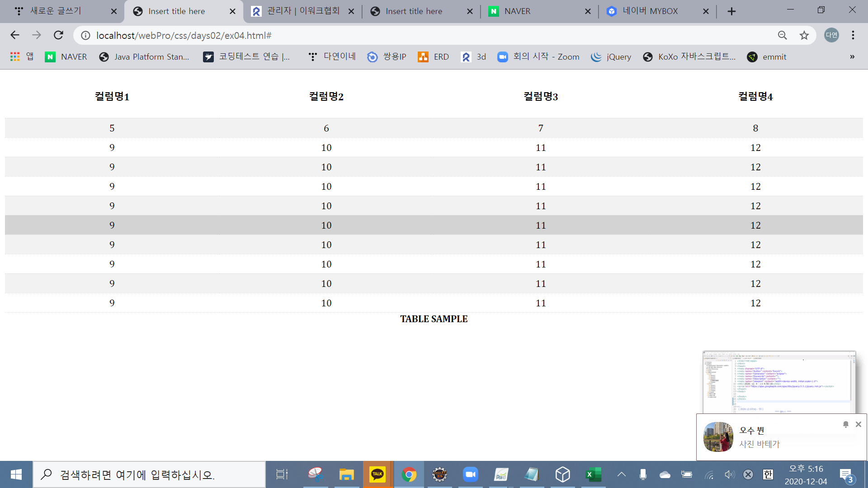This screenshot has width=868, height=488.
Task: Open the ERD bookmark
Action: 434,57
